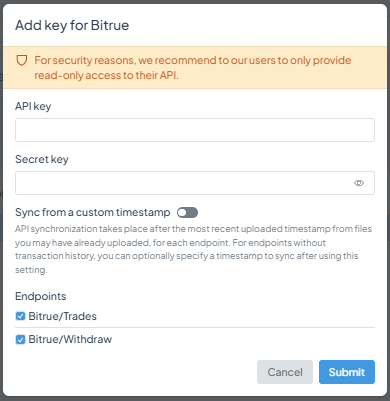
Task: Click the shield icon in the security warning
Action: pos(22,60)
